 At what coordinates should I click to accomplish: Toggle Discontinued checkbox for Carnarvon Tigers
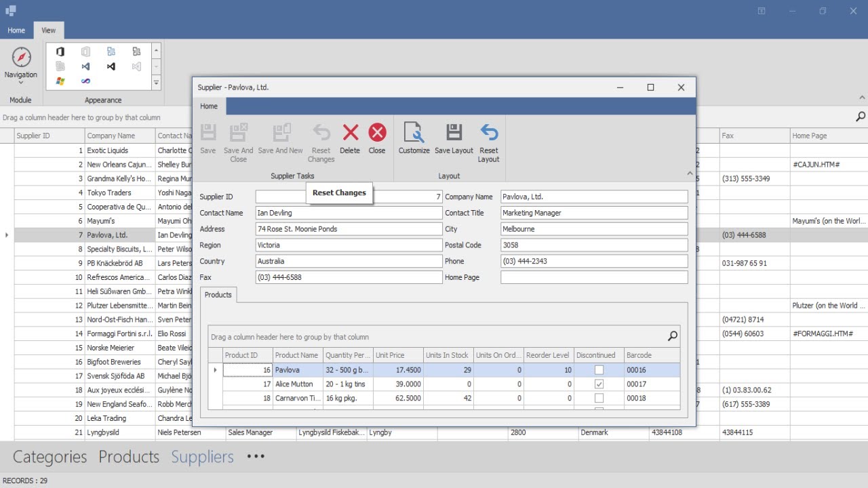599,399
